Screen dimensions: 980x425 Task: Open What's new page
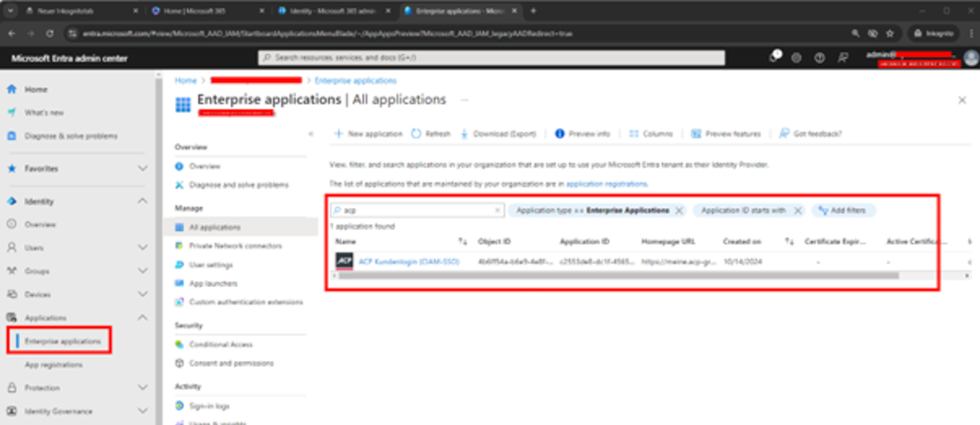[44, 112]
